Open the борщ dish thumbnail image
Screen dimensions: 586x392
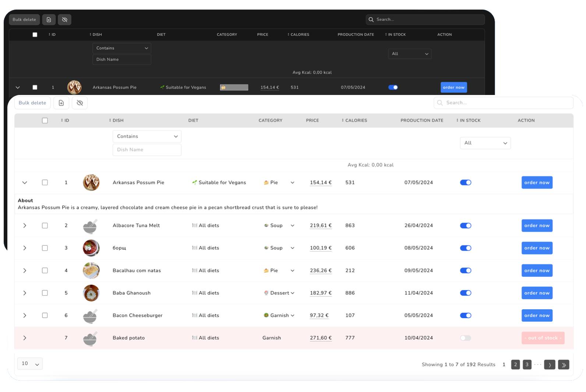pos(91,248)
